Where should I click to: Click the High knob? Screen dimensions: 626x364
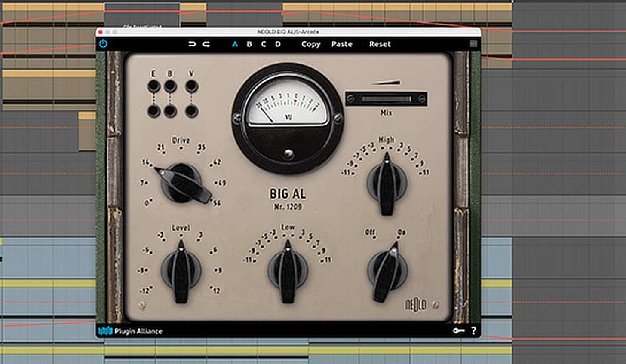387,183
